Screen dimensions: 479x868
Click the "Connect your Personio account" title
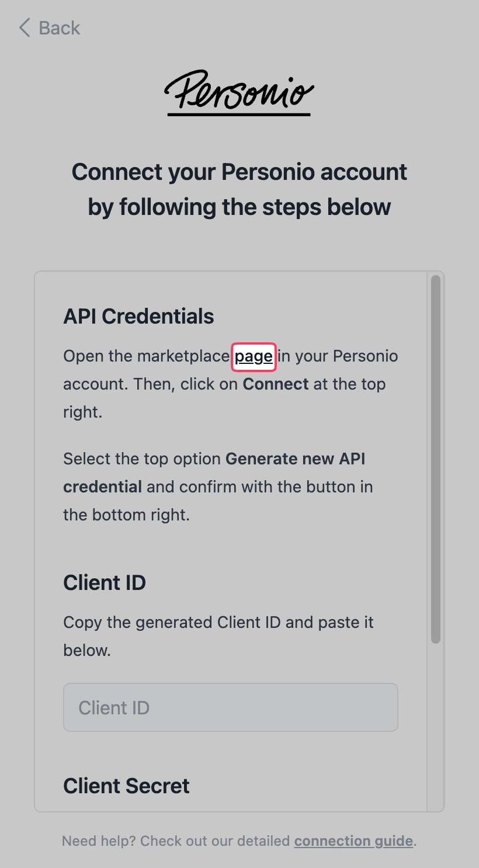click(239, 172)
